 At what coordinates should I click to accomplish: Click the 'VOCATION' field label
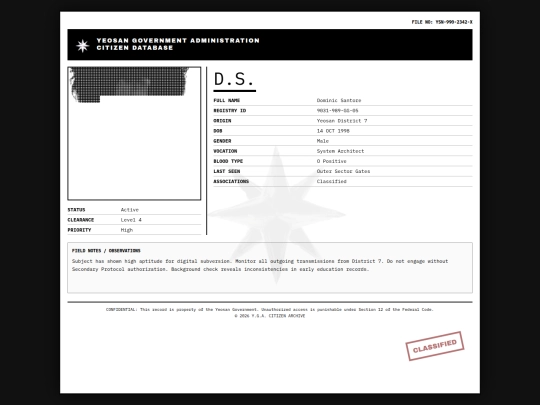coord(225,151)
